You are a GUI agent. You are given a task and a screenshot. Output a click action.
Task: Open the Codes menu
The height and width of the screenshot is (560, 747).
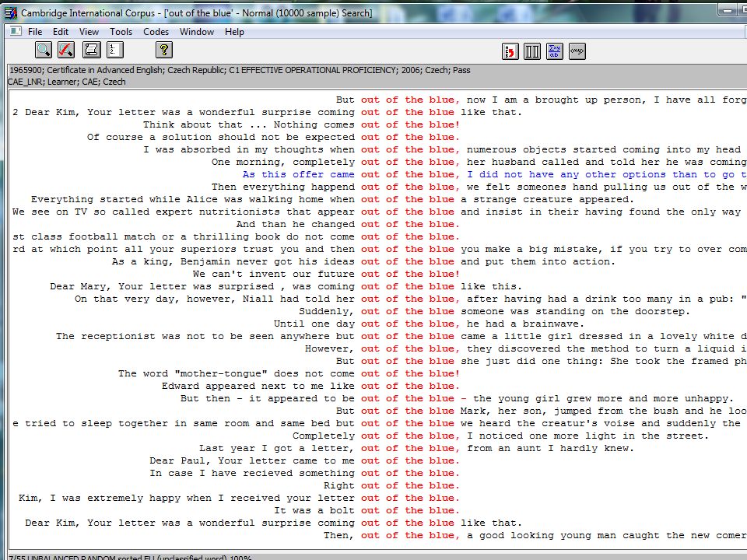tap(156, 32)
